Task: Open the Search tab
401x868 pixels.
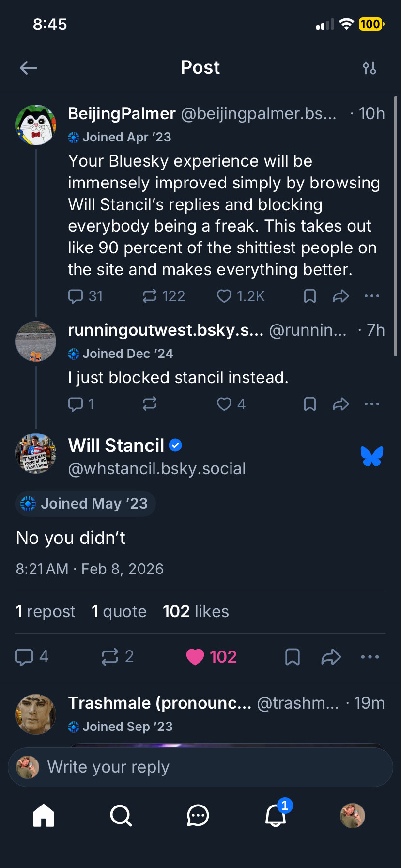Action: (121, 815)
